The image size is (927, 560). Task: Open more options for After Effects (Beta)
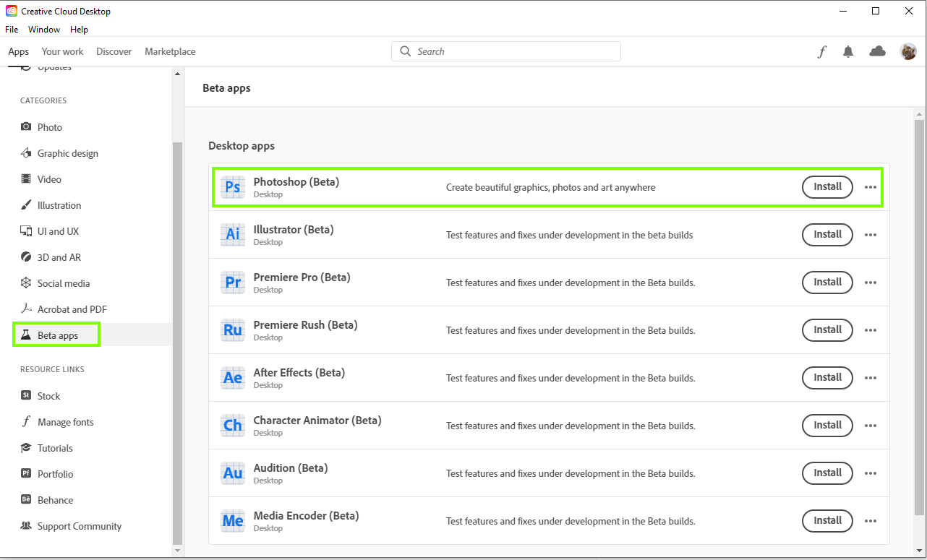[871, 378]
